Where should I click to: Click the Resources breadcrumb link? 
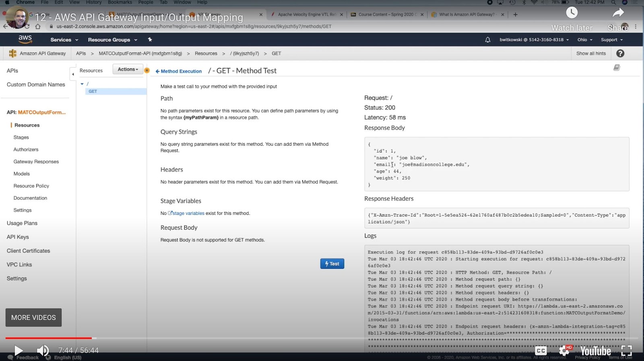click(206, 54)
